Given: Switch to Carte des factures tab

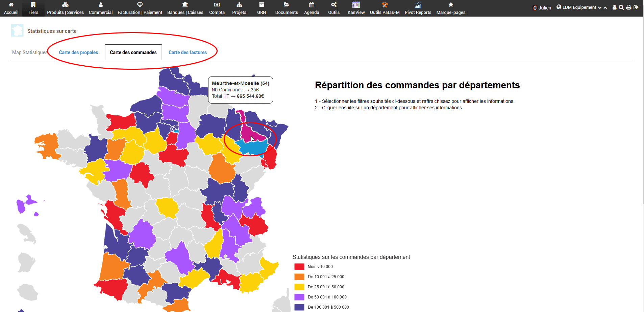Looking at the screenshot, I should click(x=188, y=52).
